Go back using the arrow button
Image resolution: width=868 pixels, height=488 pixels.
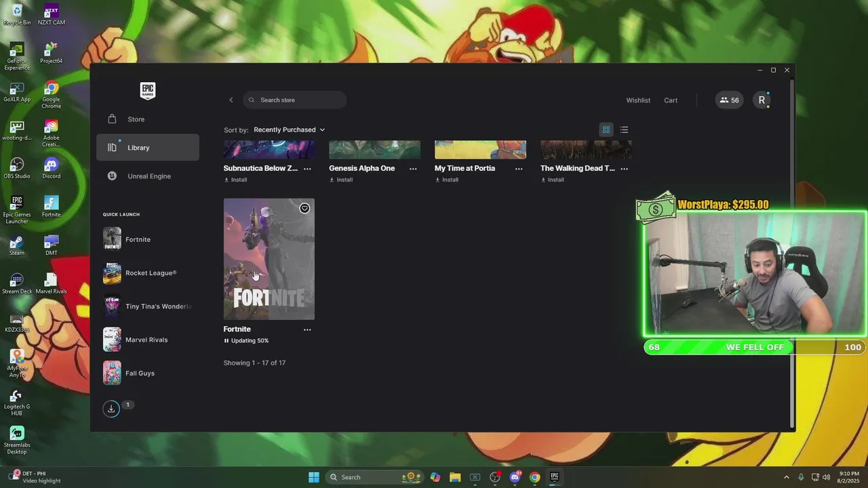[231, 100]
